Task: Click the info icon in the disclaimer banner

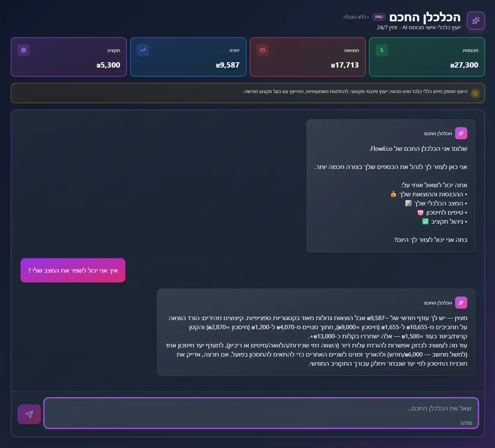Action: pos(475,93)
